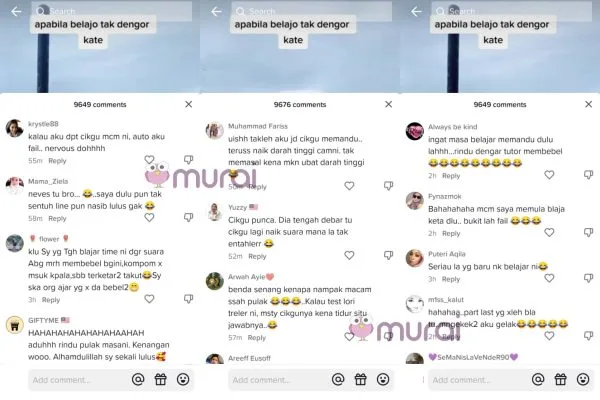Go back using left panel arrow

click(x=16, y=11)
